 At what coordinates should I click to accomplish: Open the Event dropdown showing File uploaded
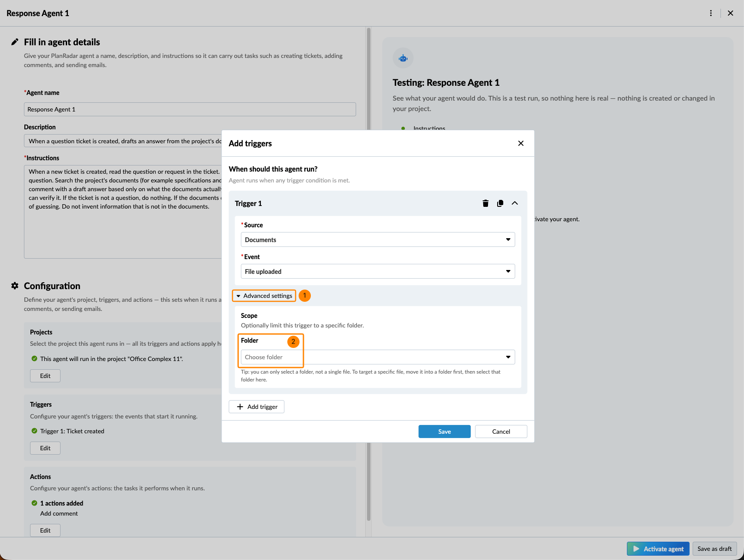(x=378, y=271)
